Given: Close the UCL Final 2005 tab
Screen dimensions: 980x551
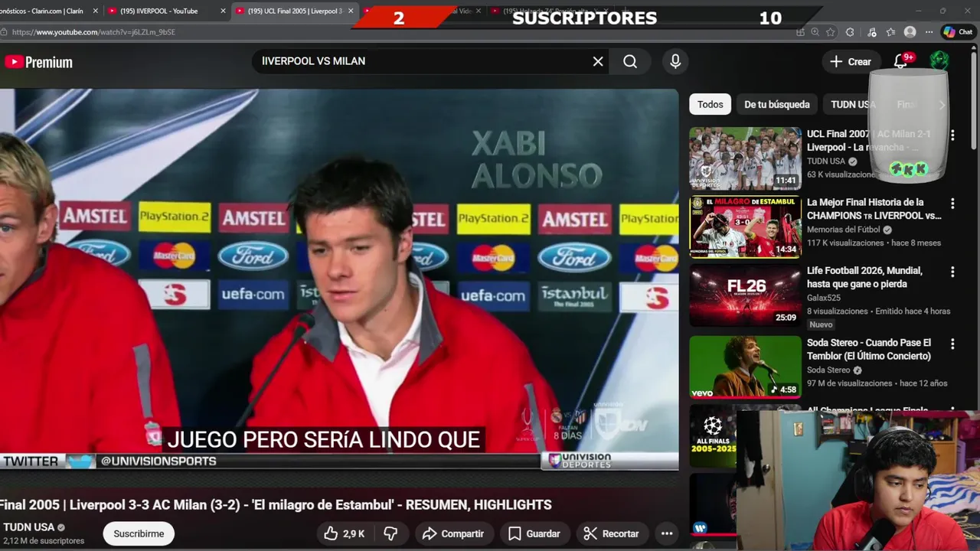Looking at the screenshot, I should [349, 11].
